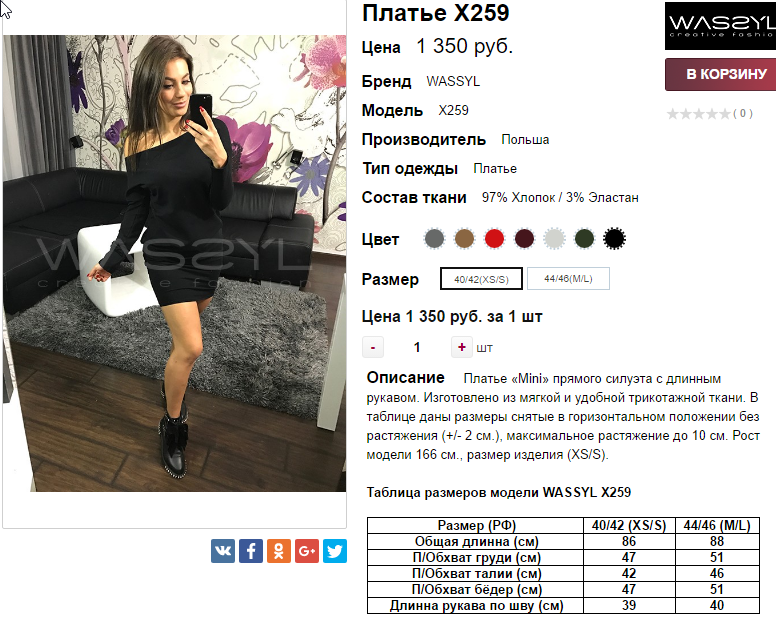Screen dimensions: 776x617
Task: Open the WASSYL brand logo
Action: pos(721,26)
